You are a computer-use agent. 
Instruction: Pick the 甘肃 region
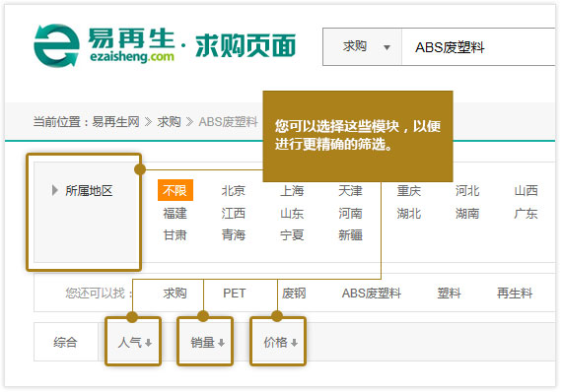(x=175, y=235)
